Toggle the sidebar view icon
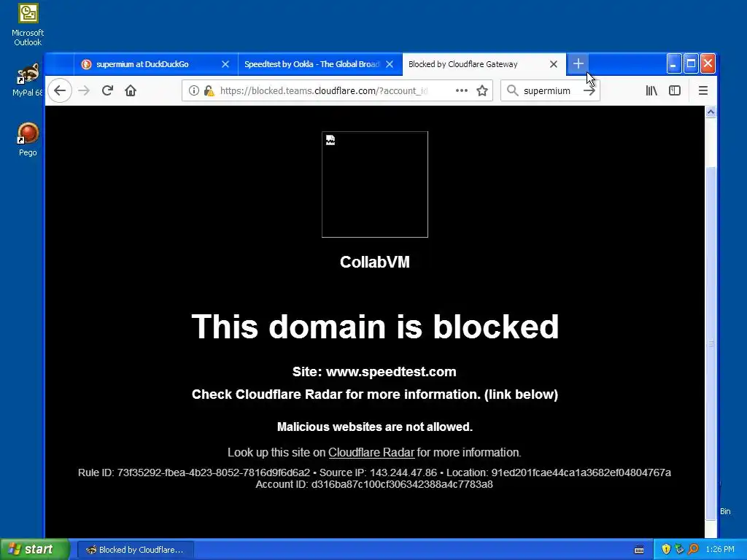This screenshot has width=747, height=560. tap(675, 90)
